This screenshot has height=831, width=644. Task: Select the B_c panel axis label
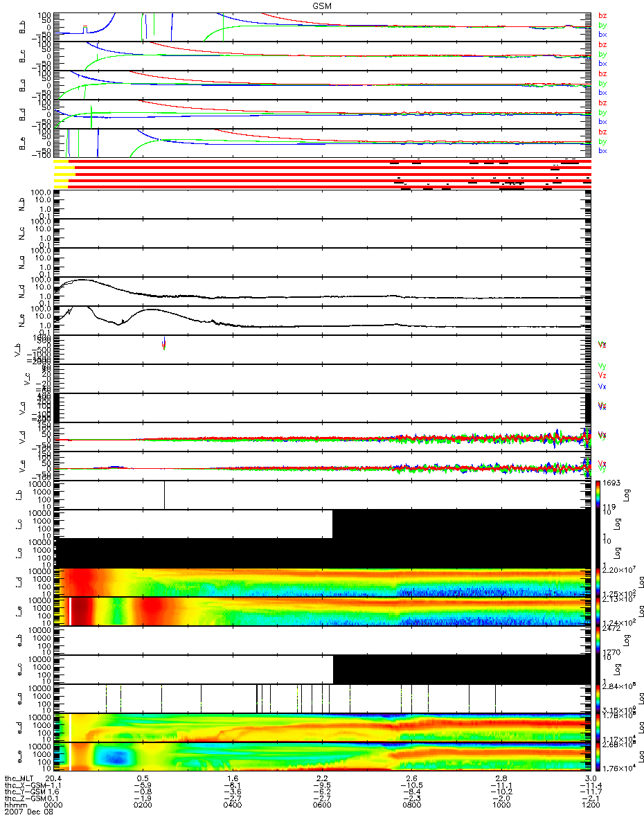point(21,55)
